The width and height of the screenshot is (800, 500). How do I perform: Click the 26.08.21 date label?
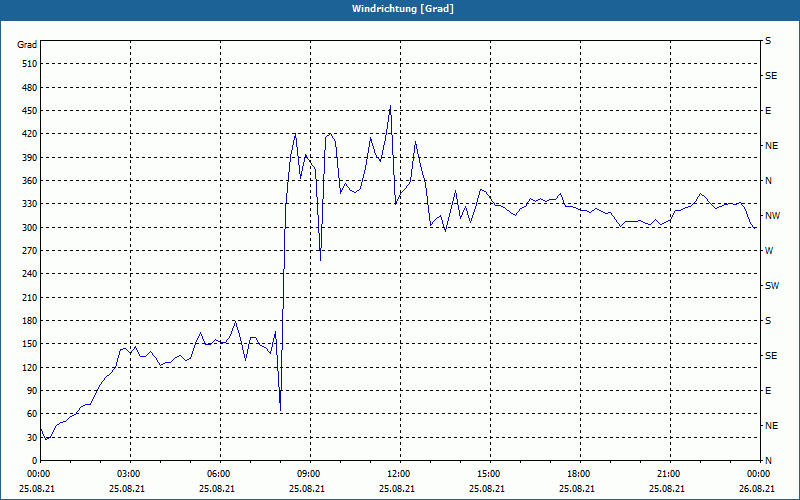click(x=758, y=488)
